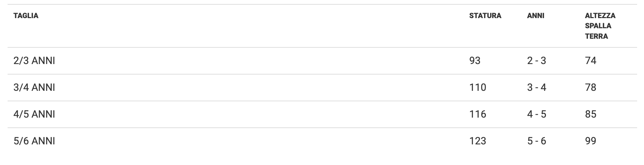Click the shoulder height value 99
The width and height of the screenshot is (644, 165).
tap(590, 141)
